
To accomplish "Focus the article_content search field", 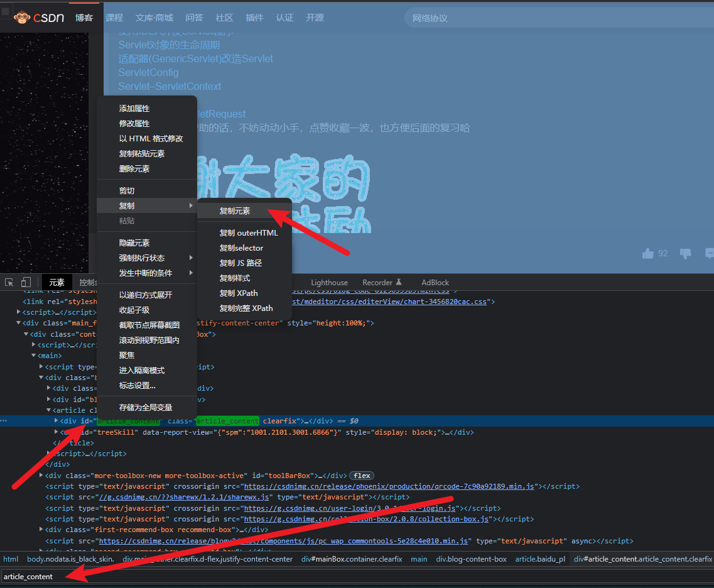I will click(x=357, y=576).
